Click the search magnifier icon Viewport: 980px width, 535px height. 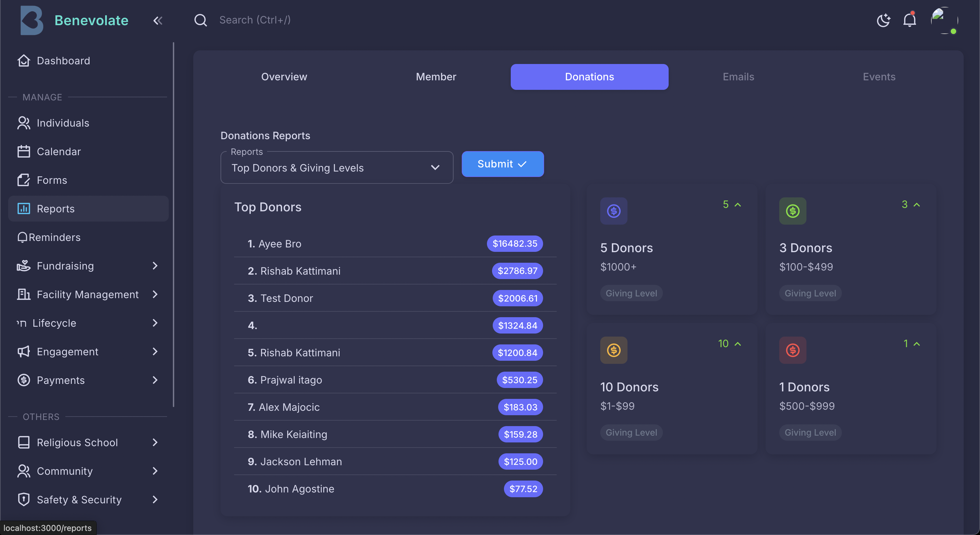click(200, 20)
